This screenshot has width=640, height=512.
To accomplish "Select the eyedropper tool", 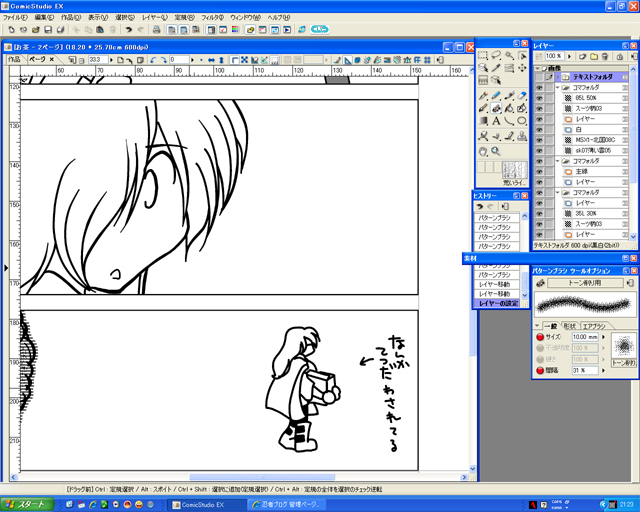I will coord(496,68).
